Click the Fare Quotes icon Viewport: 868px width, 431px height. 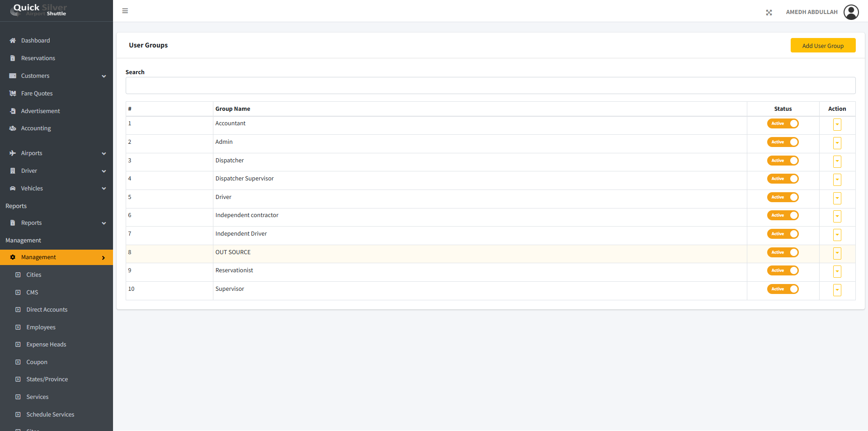pyautogui.click(x=13, y=94)
